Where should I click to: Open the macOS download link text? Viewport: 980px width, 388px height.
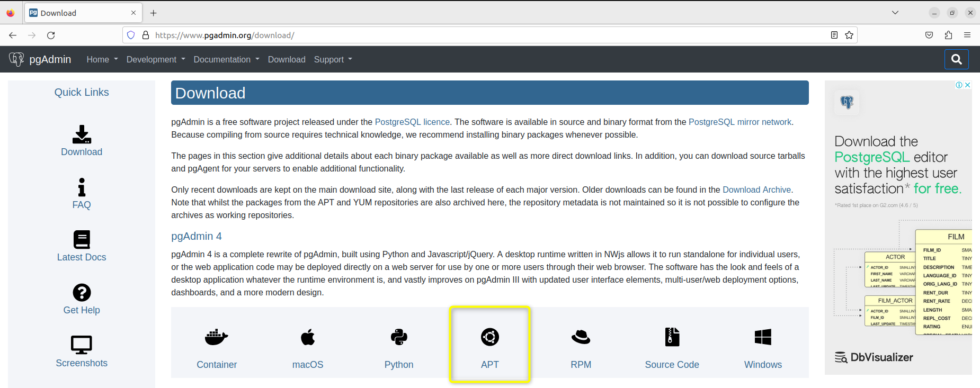308,365
